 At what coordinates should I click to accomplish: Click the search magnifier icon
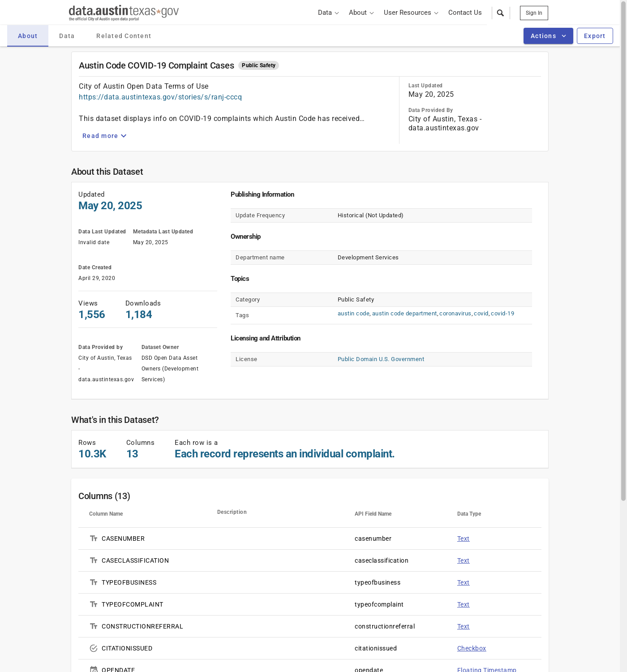pos(500,13)
